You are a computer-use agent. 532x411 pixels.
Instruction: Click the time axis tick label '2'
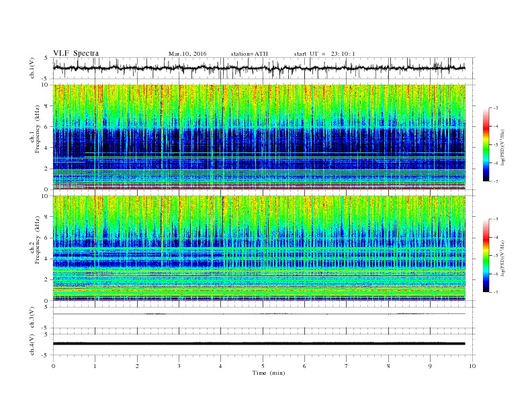137,366
